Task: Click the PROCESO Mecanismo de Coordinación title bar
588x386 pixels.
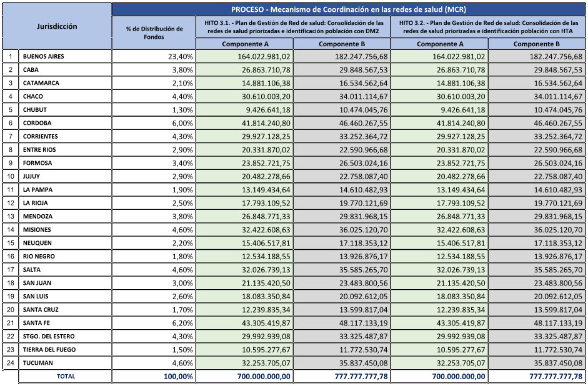Action: click(x=349, y=9)
